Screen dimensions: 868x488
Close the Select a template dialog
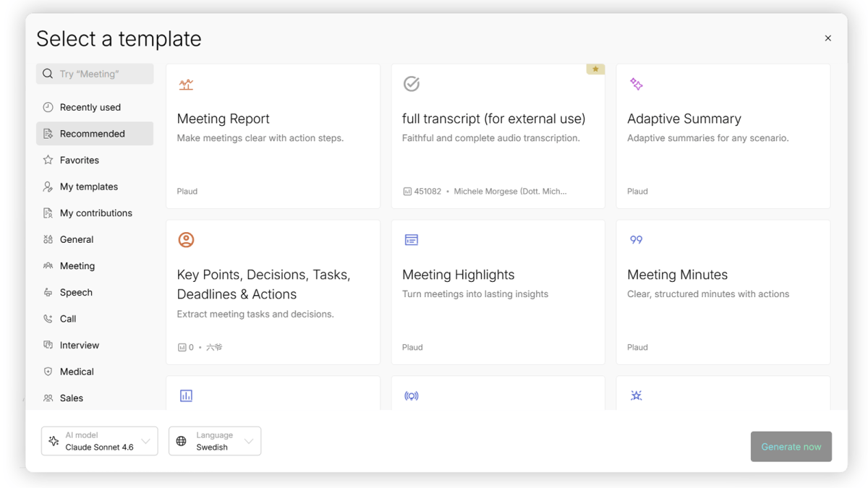tap(828, 38)
